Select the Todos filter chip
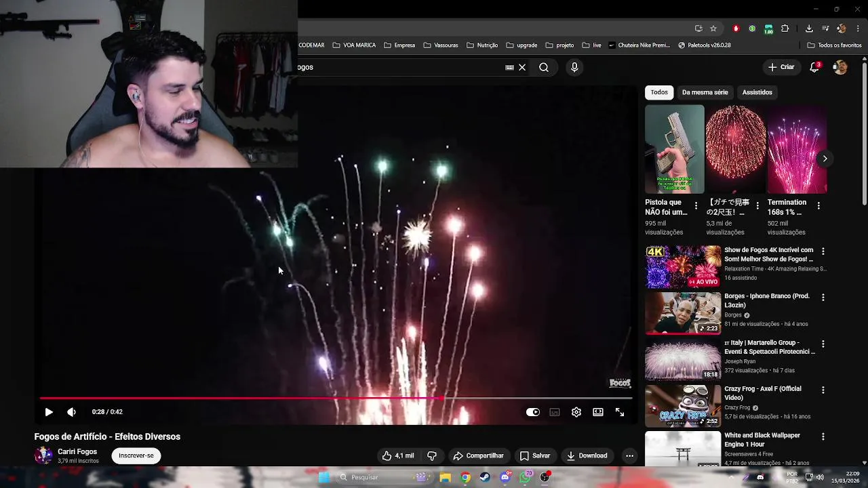 [x=659, y=92]
